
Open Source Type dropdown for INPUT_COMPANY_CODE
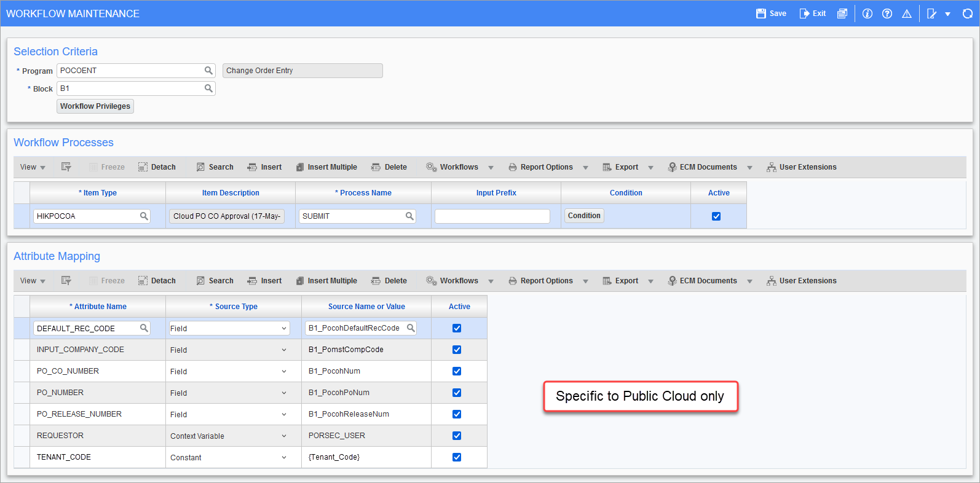(229, 350)
